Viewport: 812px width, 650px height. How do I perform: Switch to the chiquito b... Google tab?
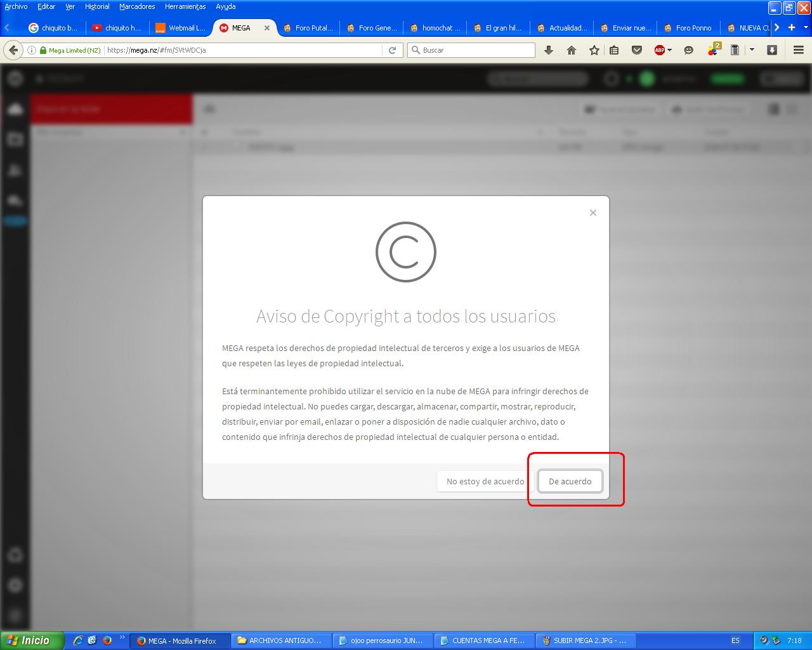[54, 28]
